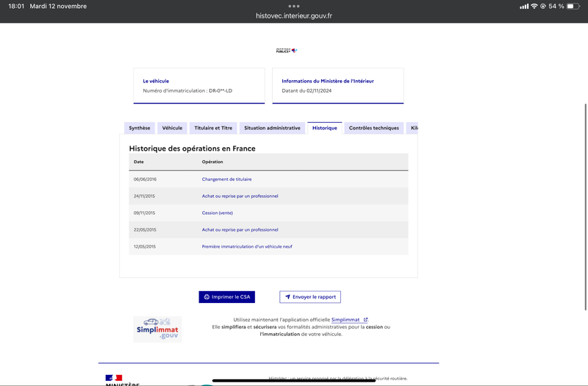The height and width of the screenshot is (386, 588).
Task: Switch to the Véhicule tab
Action: pos(172,128)
